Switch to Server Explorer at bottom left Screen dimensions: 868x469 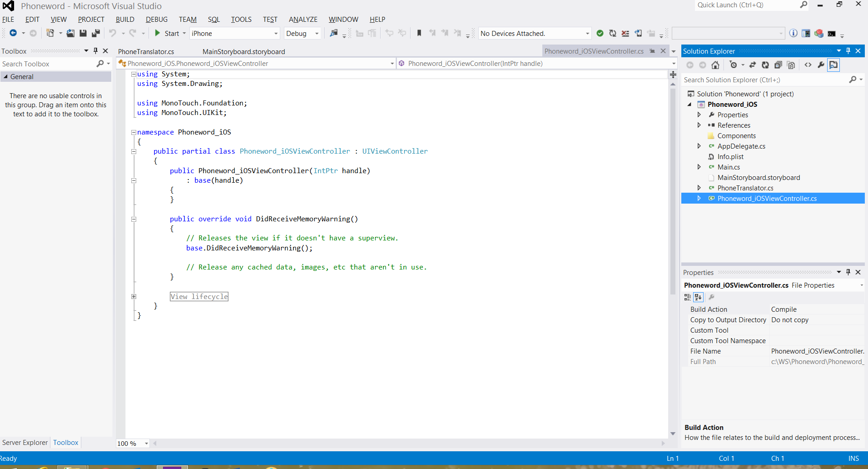(x=25, y=443)
